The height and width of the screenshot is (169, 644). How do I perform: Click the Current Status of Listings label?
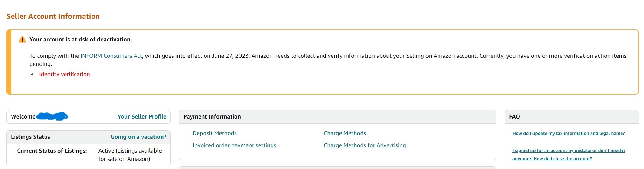click(52, 151)
